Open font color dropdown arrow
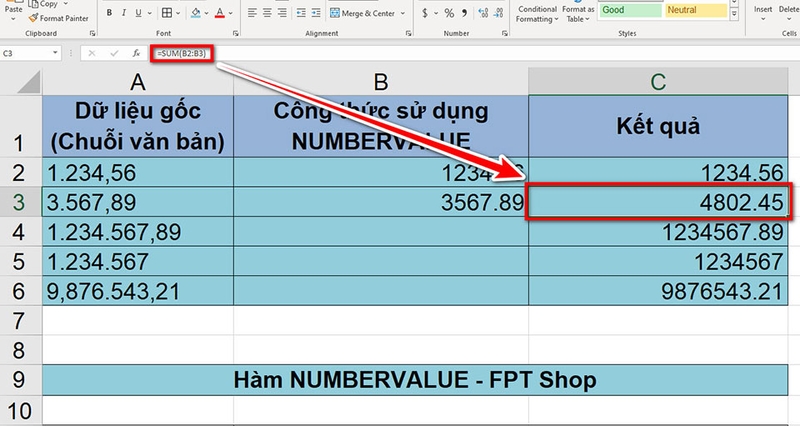800x426 pixels. [x=231, y=13]
